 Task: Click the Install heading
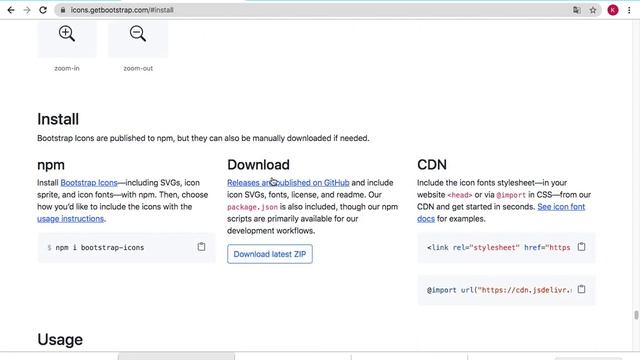58,119
